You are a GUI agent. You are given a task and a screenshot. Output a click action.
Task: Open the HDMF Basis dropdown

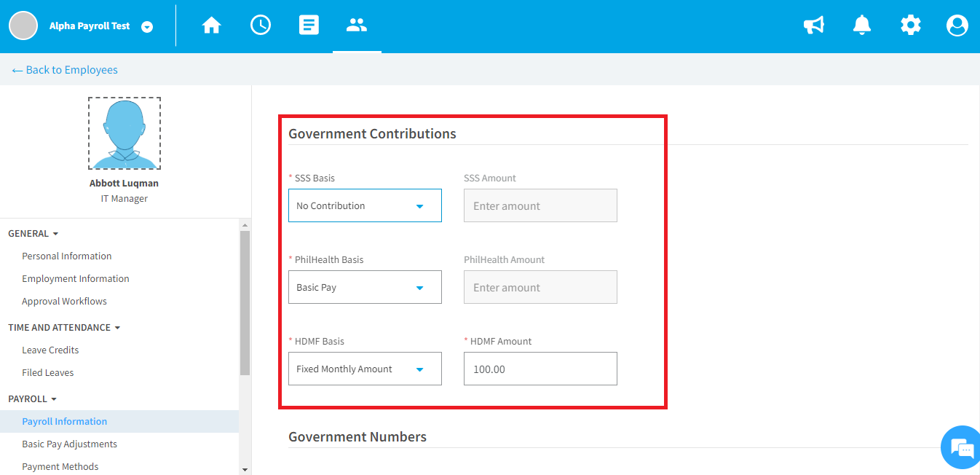[x=365, y=369]
